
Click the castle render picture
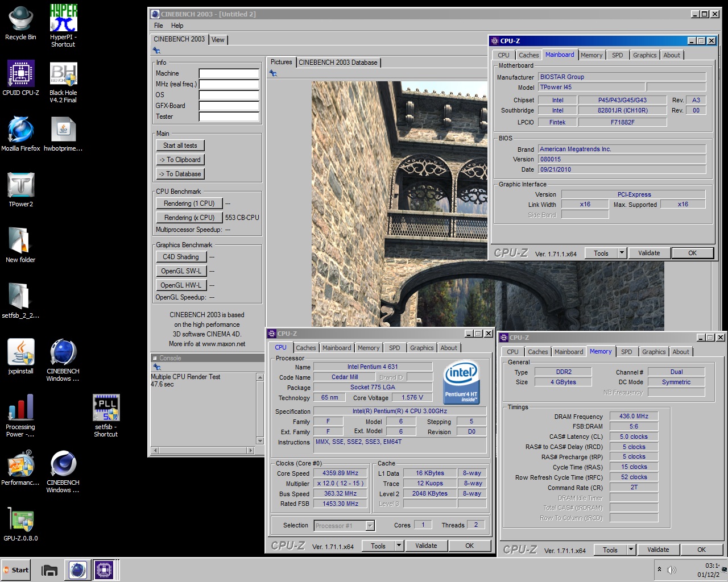coord(399,204)
